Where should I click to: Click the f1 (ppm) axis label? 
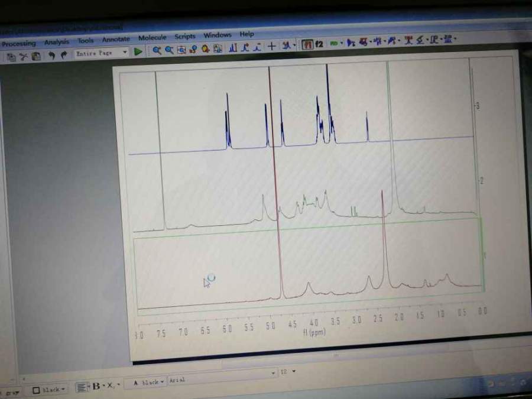(314, 332)
